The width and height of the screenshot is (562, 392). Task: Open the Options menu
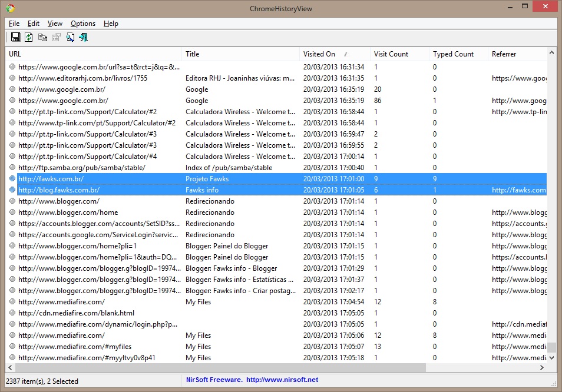pos(83,24)
